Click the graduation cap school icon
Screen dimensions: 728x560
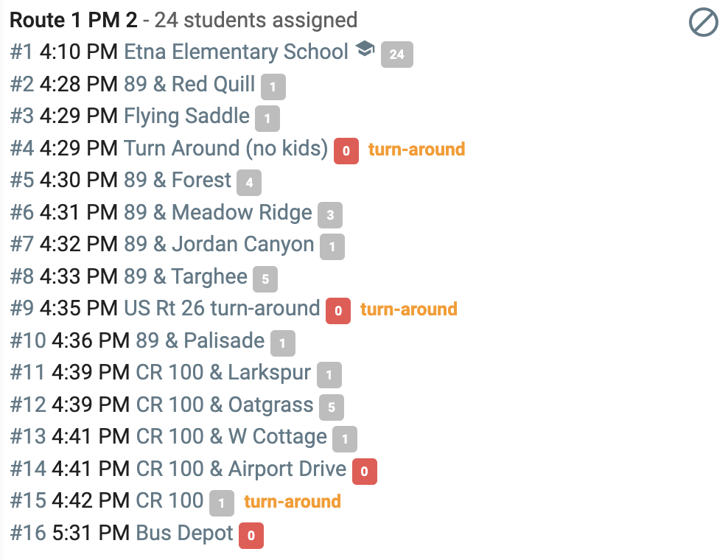point(365,49)
